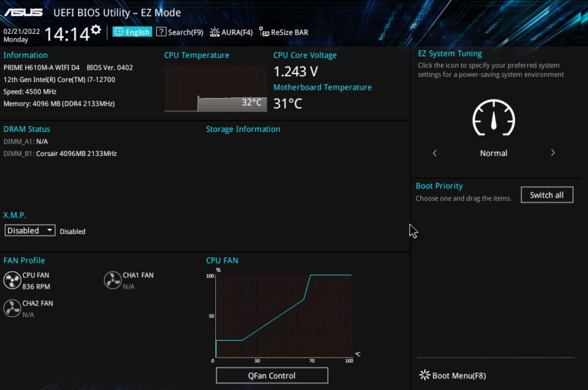This screenshot has width=588, height=390.
Task: Click the CHA2 FAN icon
Action: click(12, 308)
